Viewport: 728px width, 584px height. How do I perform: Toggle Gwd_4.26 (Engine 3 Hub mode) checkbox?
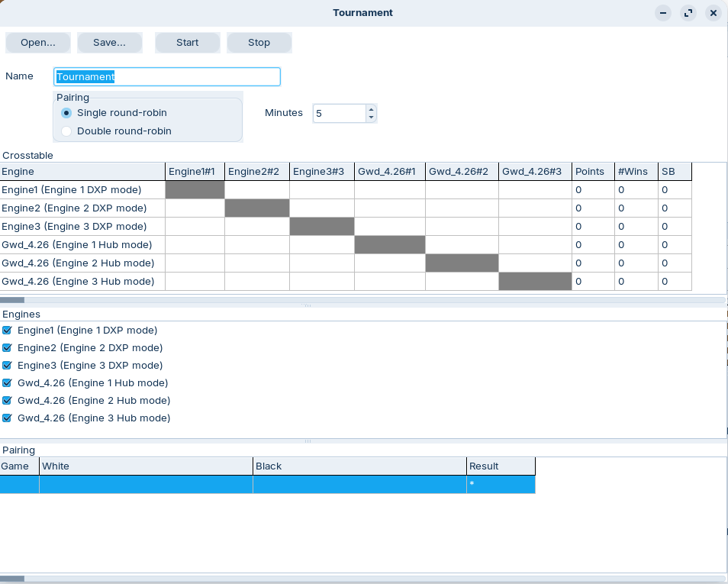pyautogui.click(x=7, y=418)
